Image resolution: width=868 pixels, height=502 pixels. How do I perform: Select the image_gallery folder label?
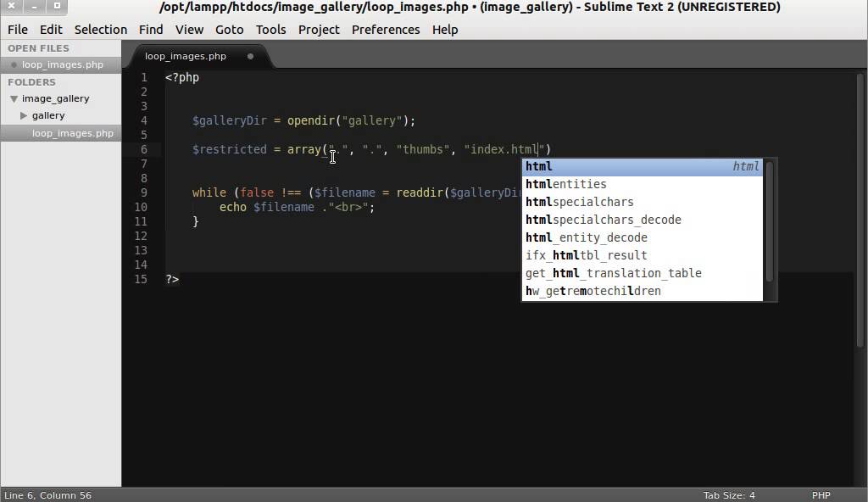click(55, 98)
